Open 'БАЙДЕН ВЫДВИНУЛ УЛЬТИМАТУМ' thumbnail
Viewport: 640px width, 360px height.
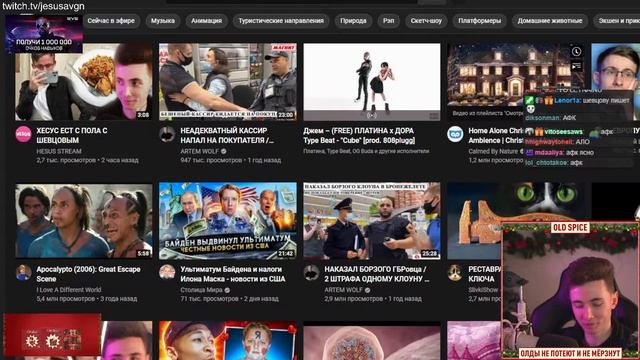[228, 221]
